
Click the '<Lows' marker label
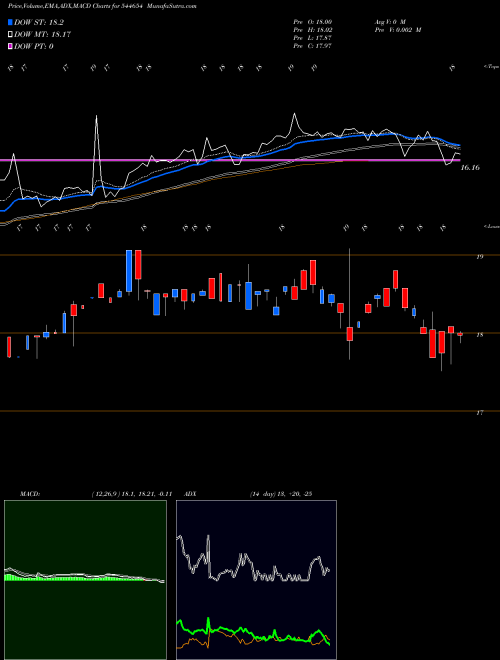(491, 226)
